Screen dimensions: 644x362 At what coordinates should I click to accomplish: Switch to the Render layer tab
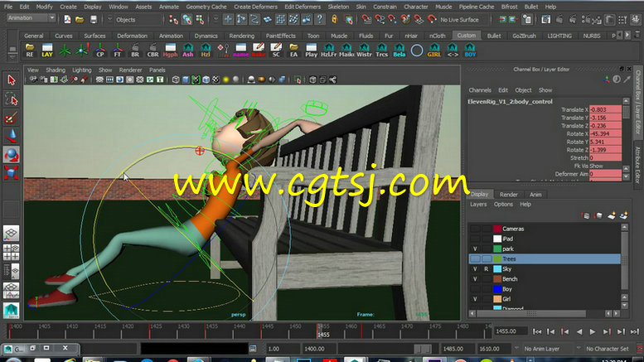pos(508,195)
